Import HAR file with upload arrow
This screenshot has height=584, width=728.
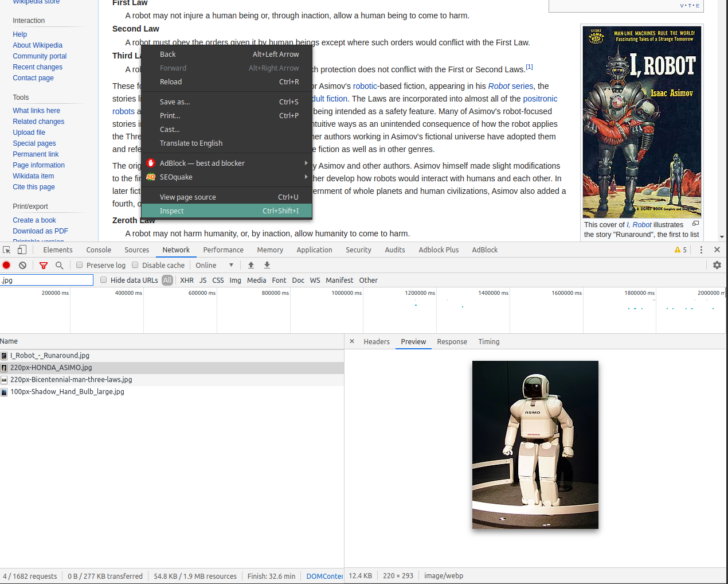pos(251,265)
